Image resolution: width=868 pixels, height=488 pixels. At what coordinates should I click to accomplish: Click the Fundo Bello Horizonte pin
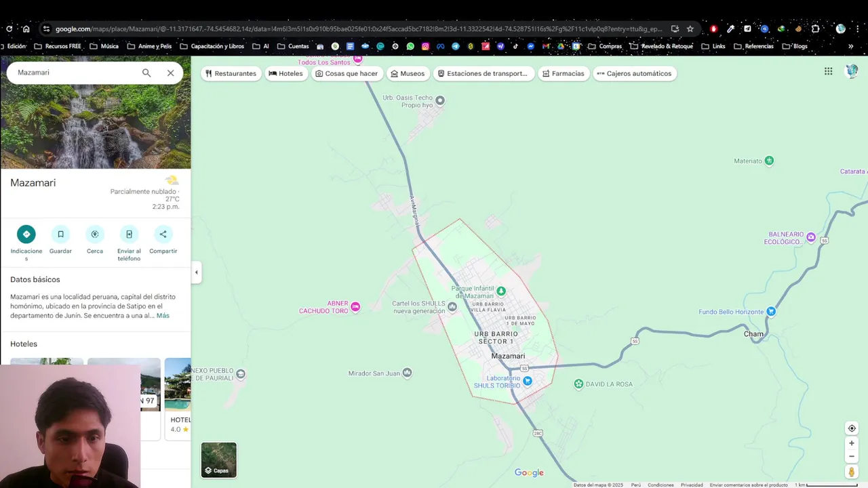click(x=771, y=312)
